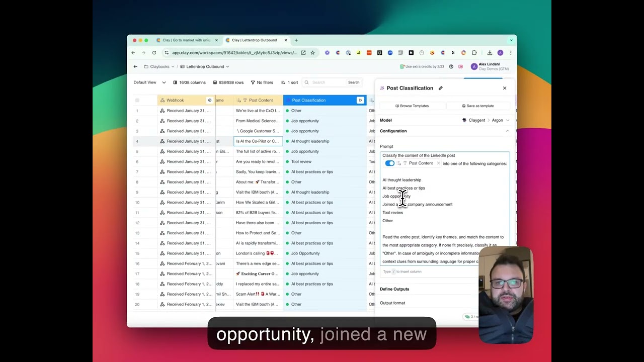Toggle the Post Content switch in prompt
This screenshot has height=362, width=644.
tap(389, 163)
